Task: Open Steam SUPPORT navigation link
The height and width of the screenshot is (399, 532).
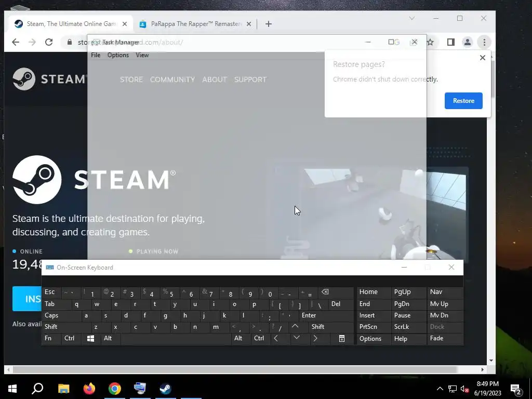Action: (250, 79)
